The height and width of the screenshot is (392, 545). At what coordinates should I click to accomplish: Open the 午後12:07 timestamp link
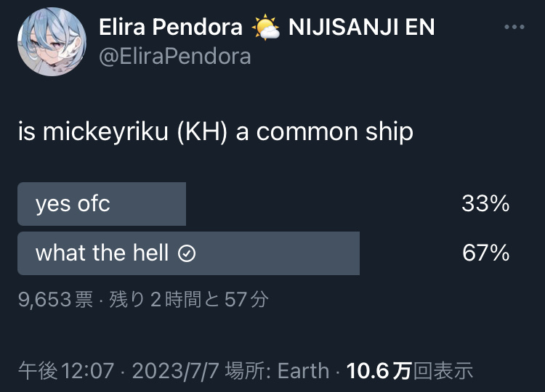[x=66, y=371]
